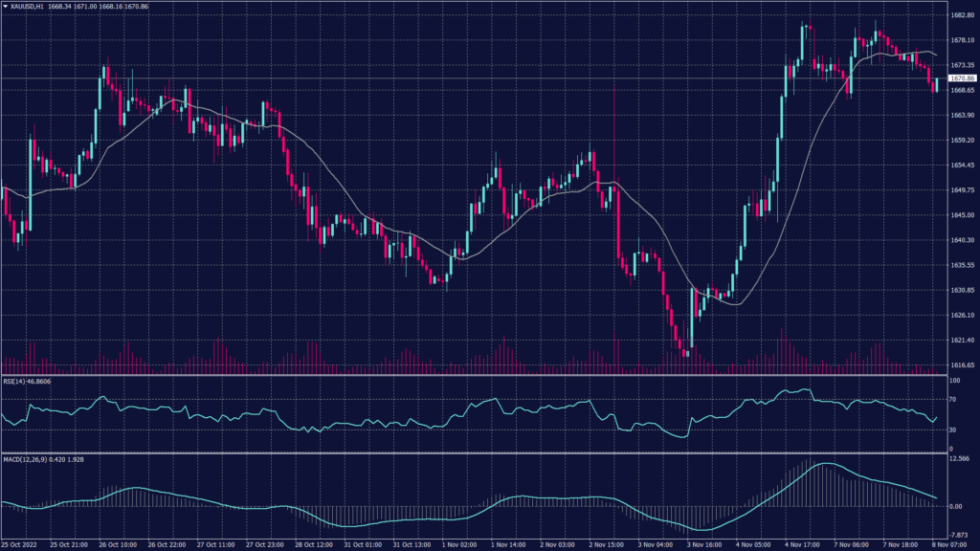
Task: Select the current price tag 1670.86
Action: pos(962,77)
